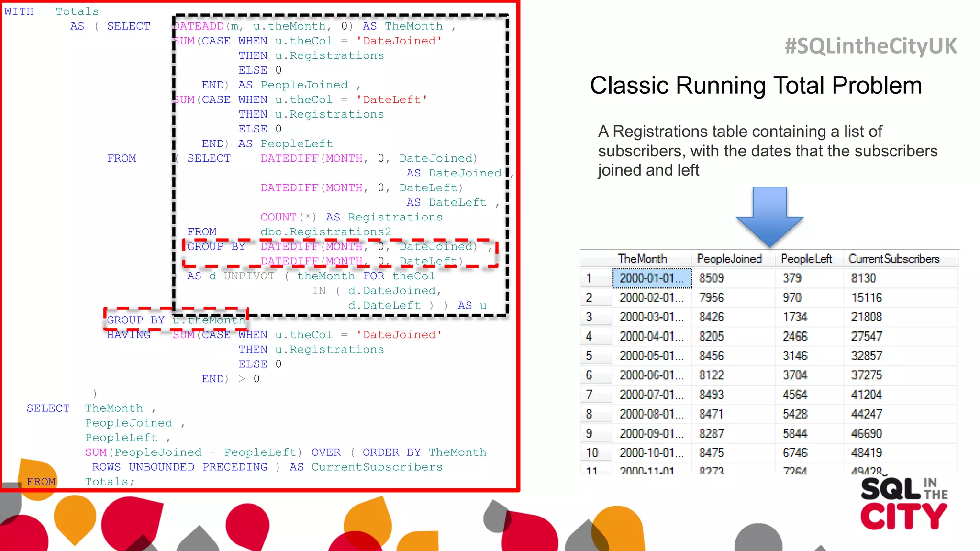Screen dimensions: 980x551
Task: Click the 970 PeopleLeft cell
Action: point(808,298)
